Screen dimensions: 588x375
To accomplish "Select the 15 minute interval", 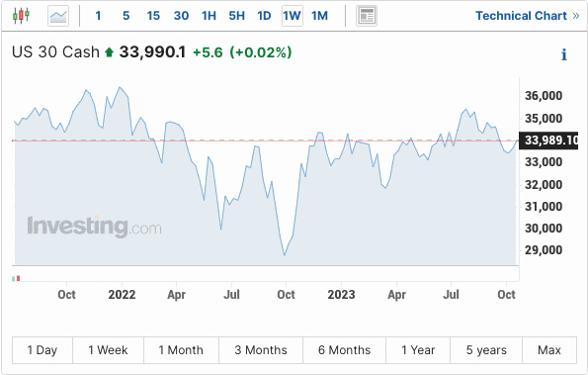I will 153,16.
